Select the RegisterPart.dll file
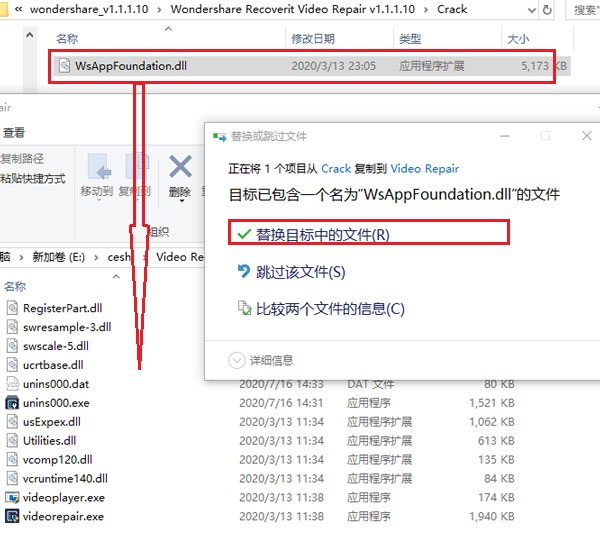The width and height of the screenshot is (600, 537). click(x=62, y=308)
